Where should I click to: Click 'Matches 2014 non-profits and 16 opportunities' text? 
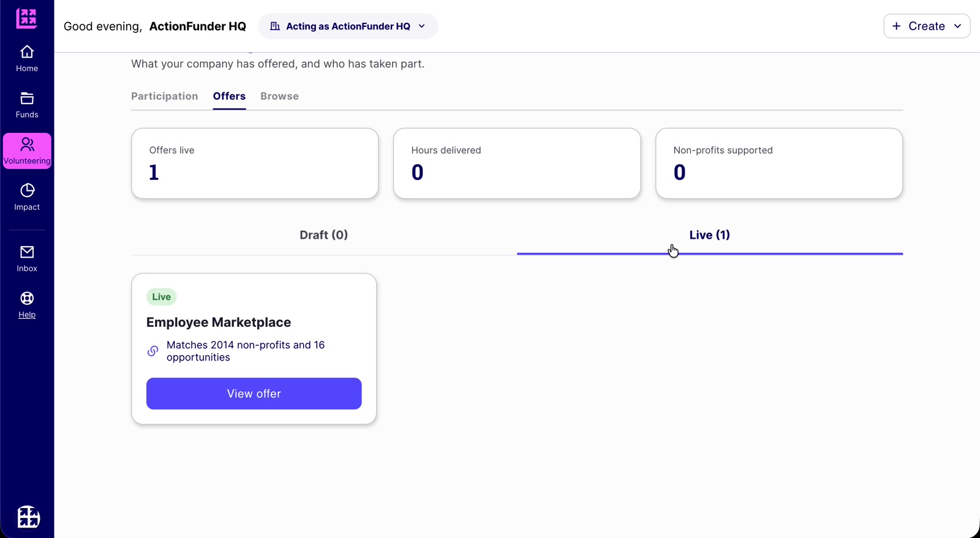246,351
